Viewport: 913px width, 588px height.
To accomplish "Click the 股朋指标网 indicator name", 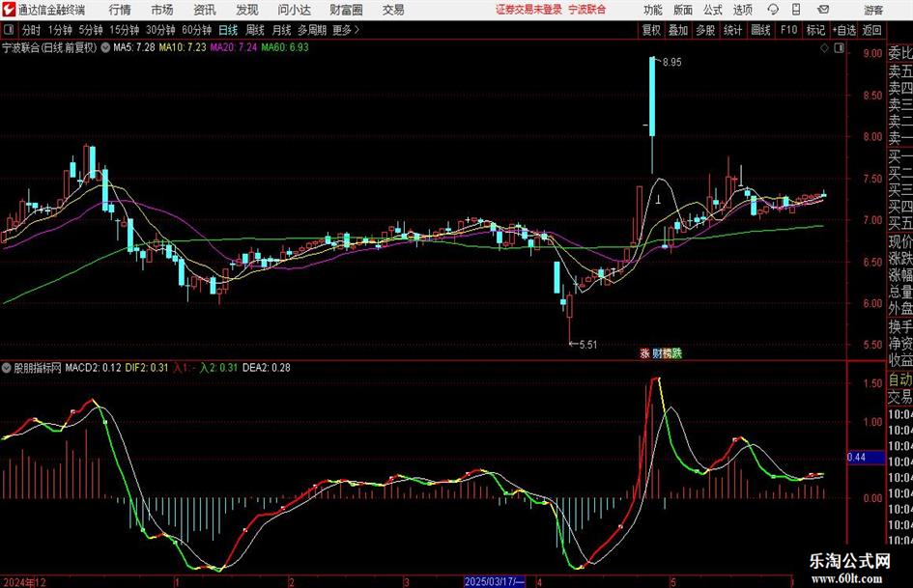I will click(38, 367).
